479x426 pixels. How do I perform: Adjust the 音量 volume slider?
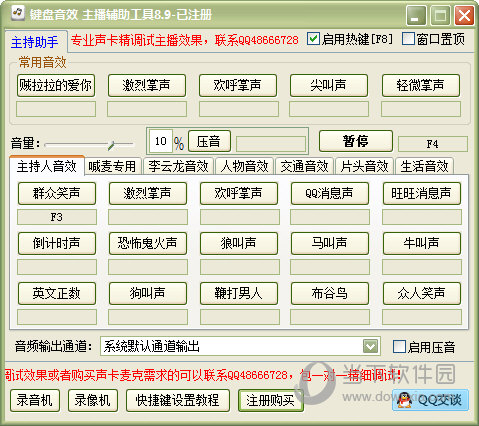click(112, 145)
